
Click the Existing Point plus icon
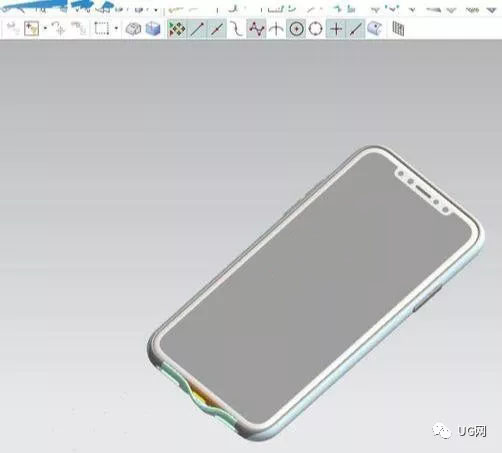click(336, 29)
